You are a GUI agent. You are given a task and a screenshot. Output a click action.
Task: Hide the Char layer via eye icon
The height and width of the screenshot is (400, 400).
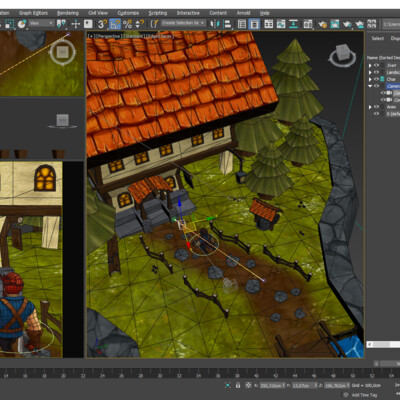[x=376, y=79]
